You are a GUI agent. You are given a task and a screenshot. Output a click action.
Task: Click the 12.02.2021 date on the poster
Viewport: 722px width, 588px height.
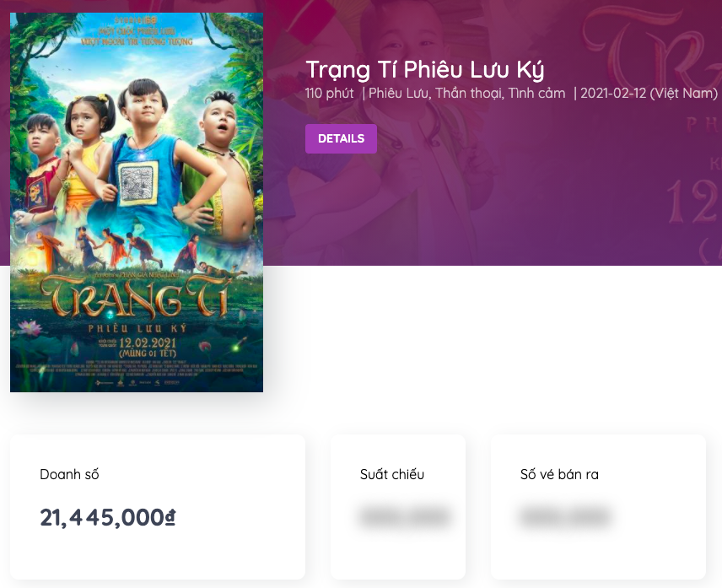pyautogui.click(x=148, y=343)
